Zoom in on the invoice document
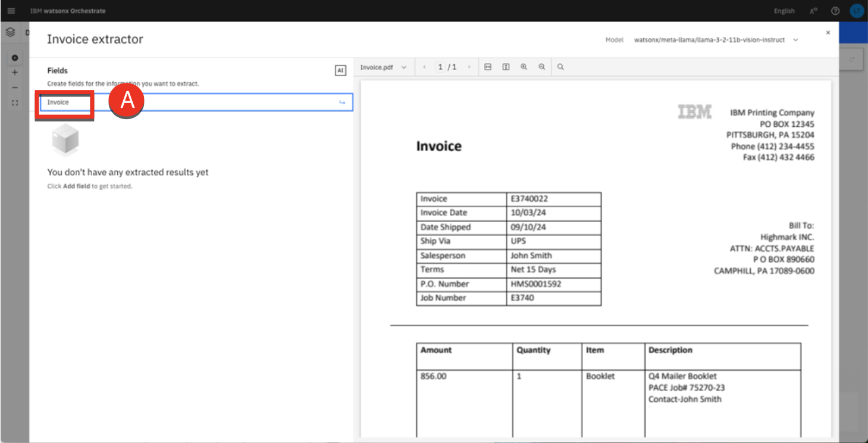This screenshot has width=868, height=443. tap(524, 67)
